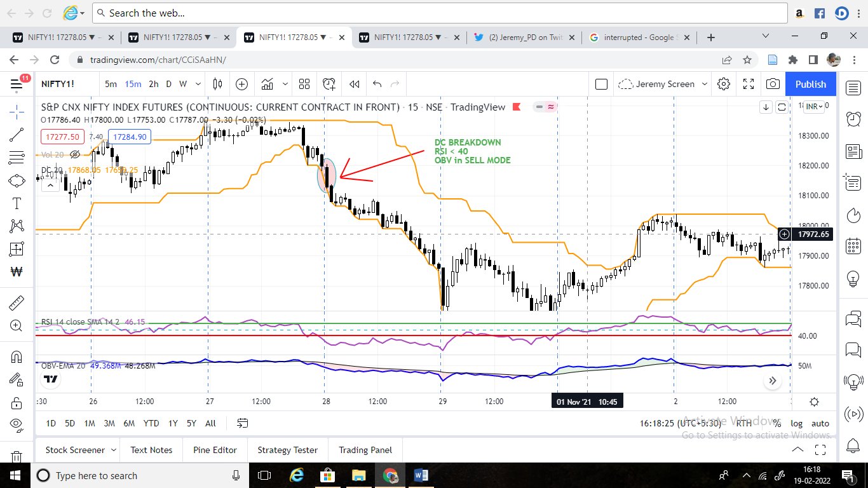Viewport: 868px width, 488px height.
Task: Hide the Vol 20 indicator with the eye toggle
Action: coord(74,154)
